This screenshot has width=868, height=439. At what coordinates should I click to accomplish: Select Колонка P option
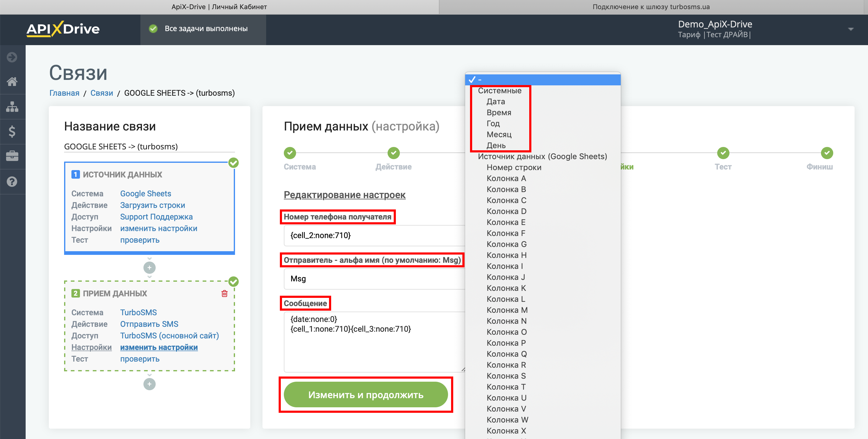pos(543,343)
